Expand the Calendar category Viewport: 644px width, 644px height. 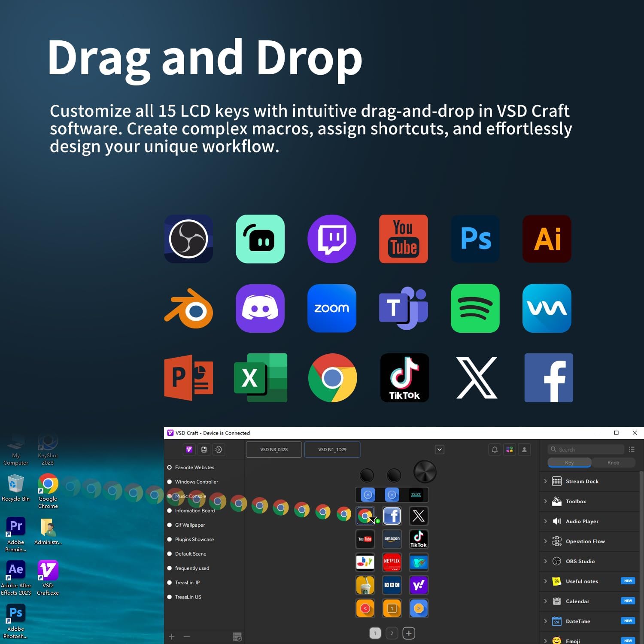click(x=546, y=601)
